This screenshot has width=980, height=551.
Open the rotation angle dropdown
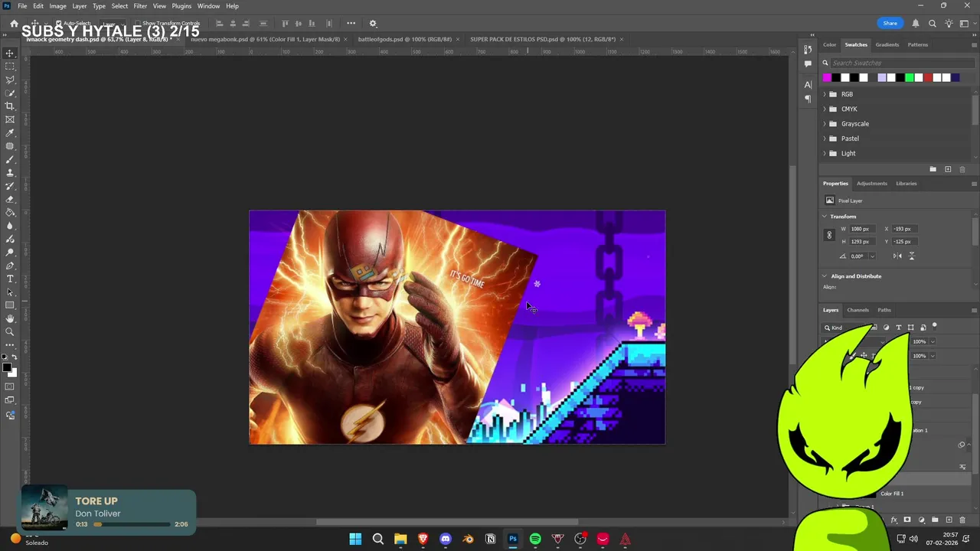[x=871, y=256]
